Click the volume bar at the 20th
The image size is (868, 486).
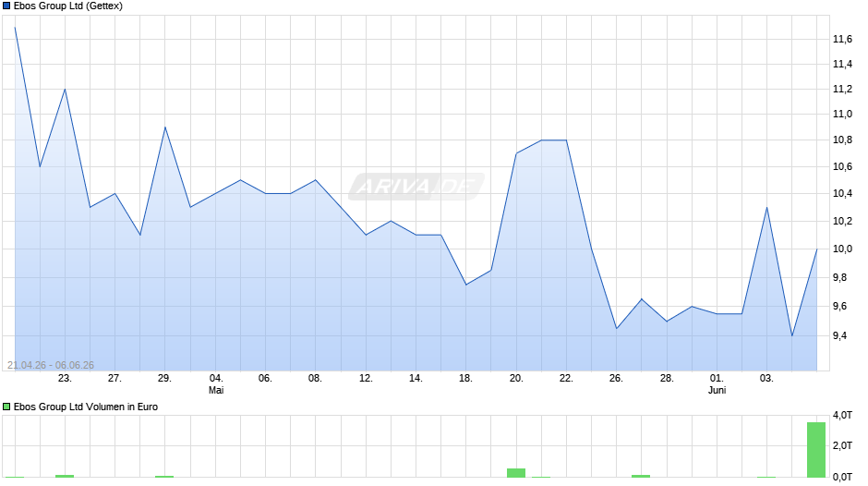[x=516, y=473]
